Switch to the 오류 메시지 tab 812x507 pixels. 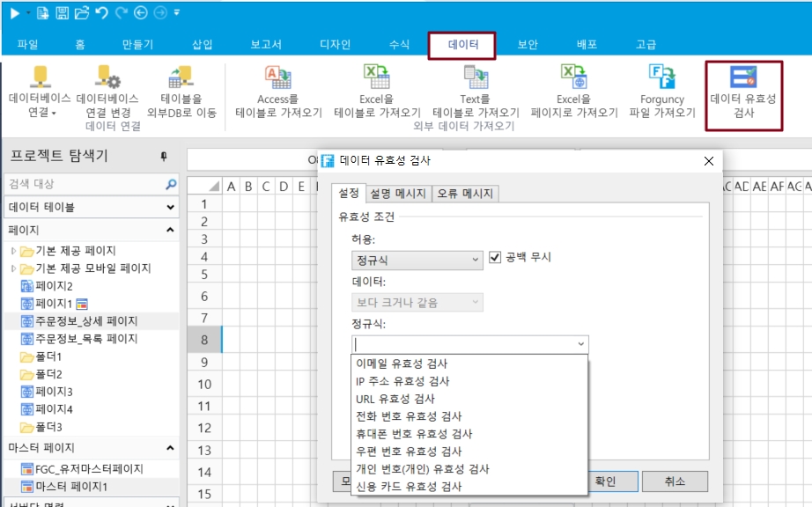(x=465, y=194)
